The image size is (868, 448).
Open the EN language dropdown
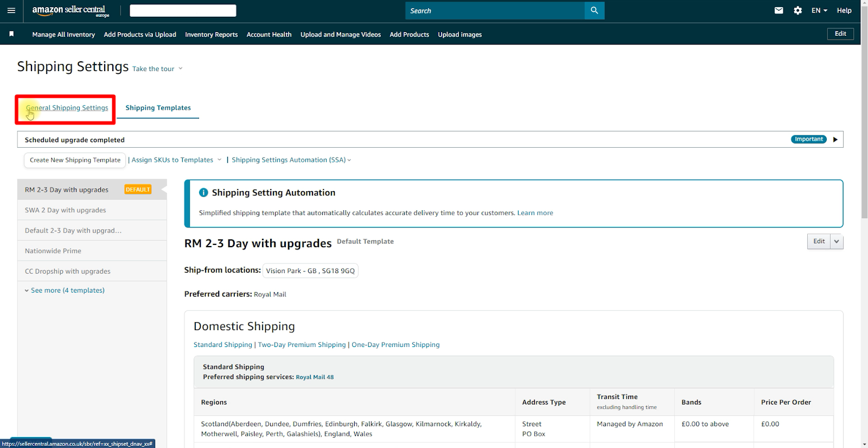(819, 10)
